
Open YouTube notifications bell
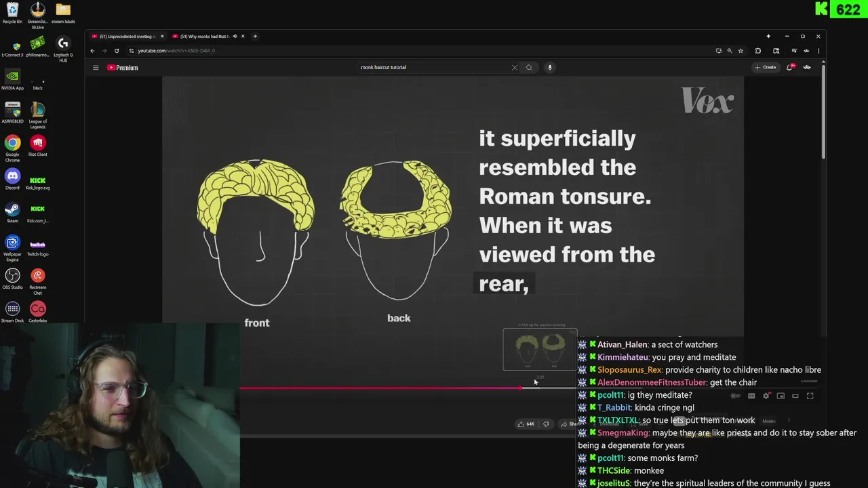[x=791, y=67]
